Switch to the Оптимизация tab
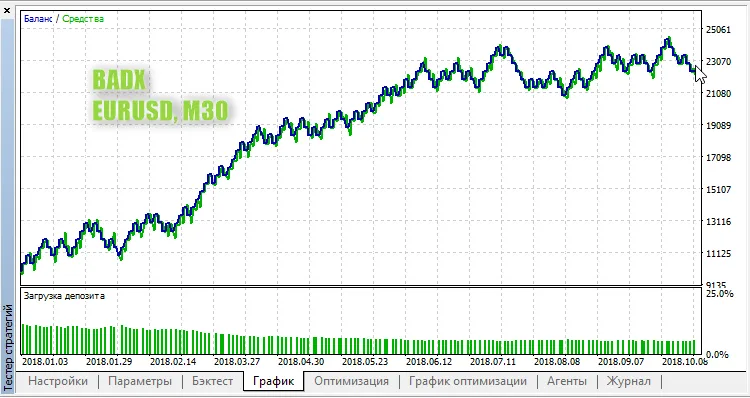750x398 pixels. click(351, 381)
